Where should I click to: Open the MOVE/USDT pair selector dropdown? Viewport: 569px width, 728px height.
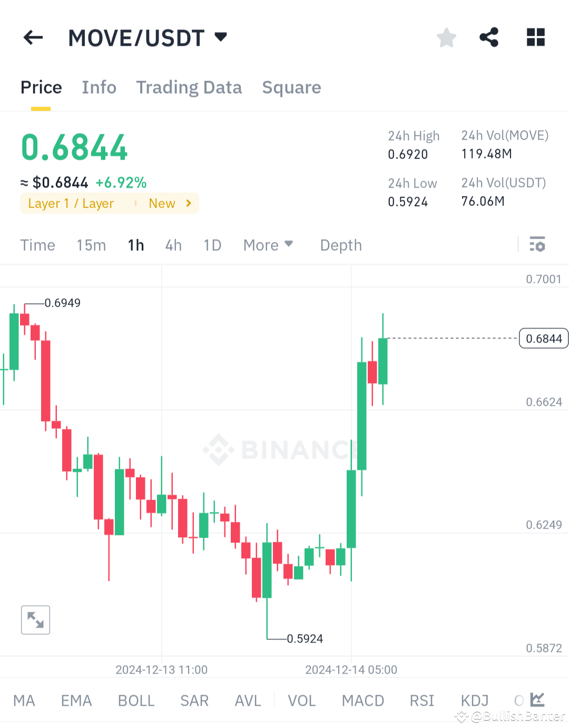pyautogui.click(x=221, y=37)
